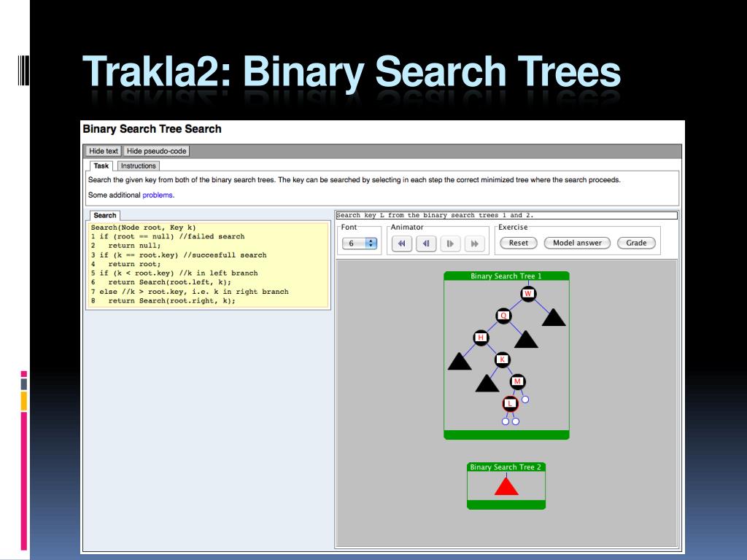Screen dimensions: 747x560
Task: Show the Model answer
Action: [x=577, y=243]
